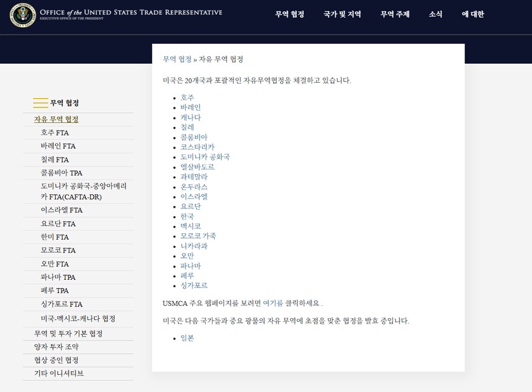Open the 오만 country link in list
This screenshot has height=392, width=532.
(187, 256)
